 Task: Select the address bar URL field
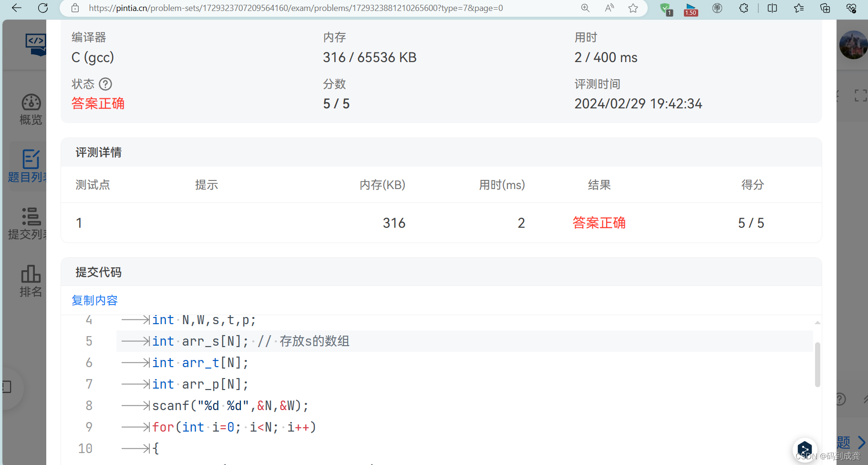[296, 8]
